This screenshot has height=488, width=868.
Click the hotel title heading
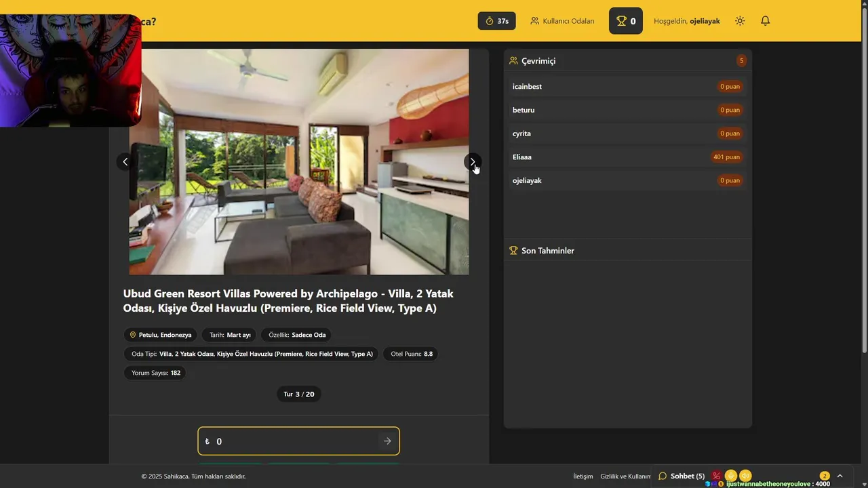(288, 301)
